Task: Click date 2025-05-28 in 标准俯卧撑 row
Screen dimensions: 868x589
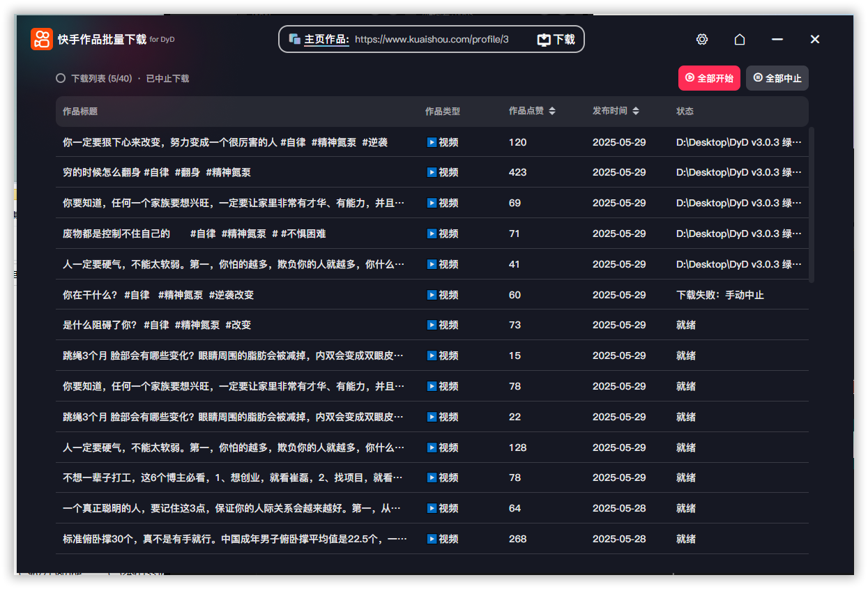Action: tap(619, 539)
